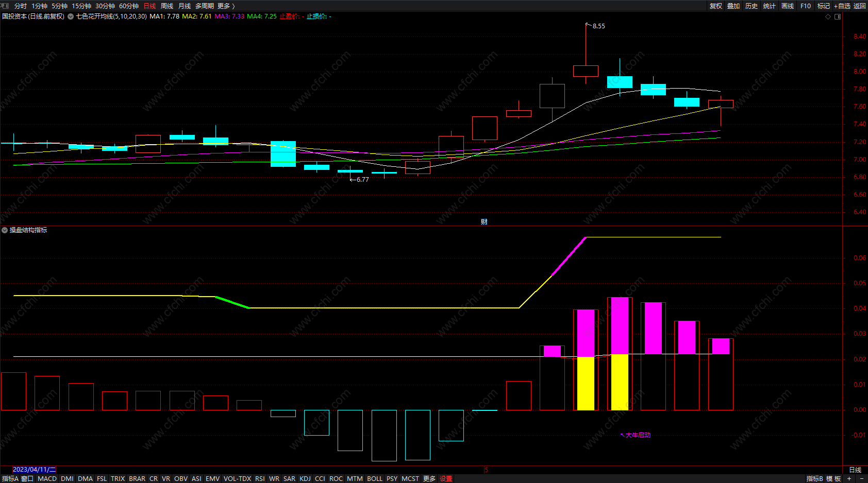The width and height of the screenshot is (868, 483).
Task: Switch to 15分钟 period
Action: point(81,6)
